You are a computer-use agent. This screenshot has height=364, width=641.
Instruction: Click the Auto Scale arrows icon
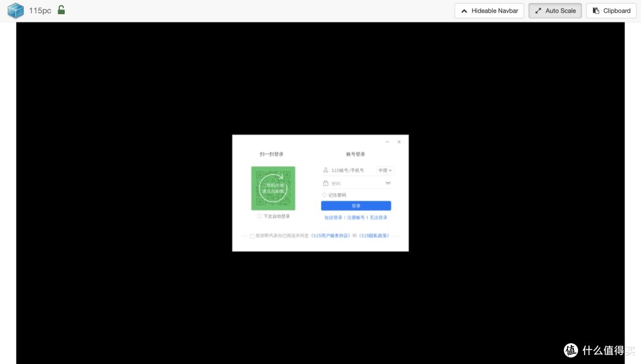pos(538,10)
